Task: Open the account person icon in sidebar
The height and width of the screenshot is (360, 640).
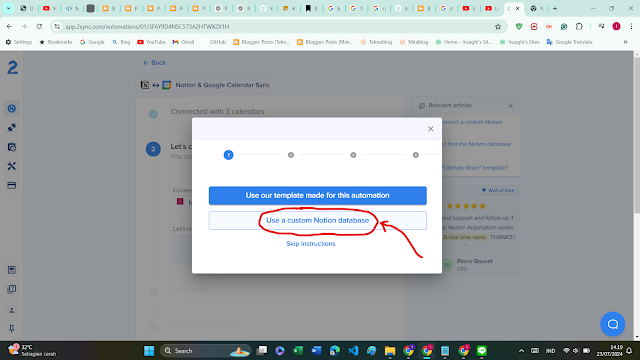Action: click(x=11, y=311)
